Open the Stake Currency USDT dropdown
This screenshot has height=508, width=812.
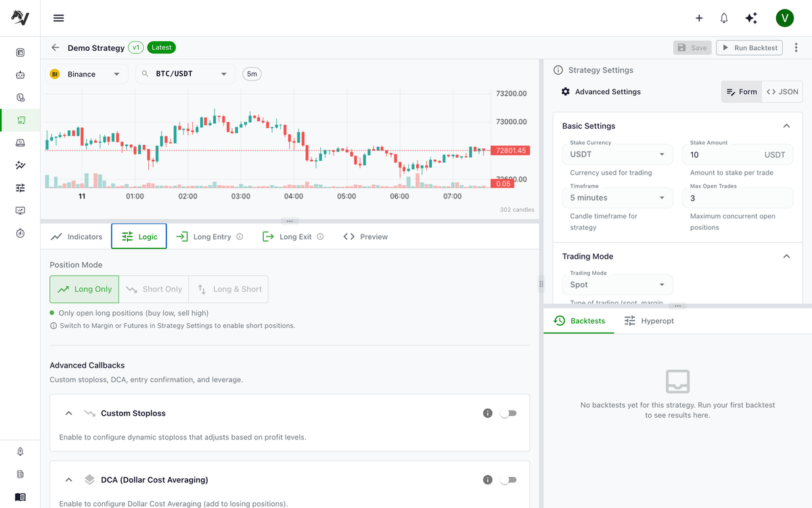click(618, 154)
